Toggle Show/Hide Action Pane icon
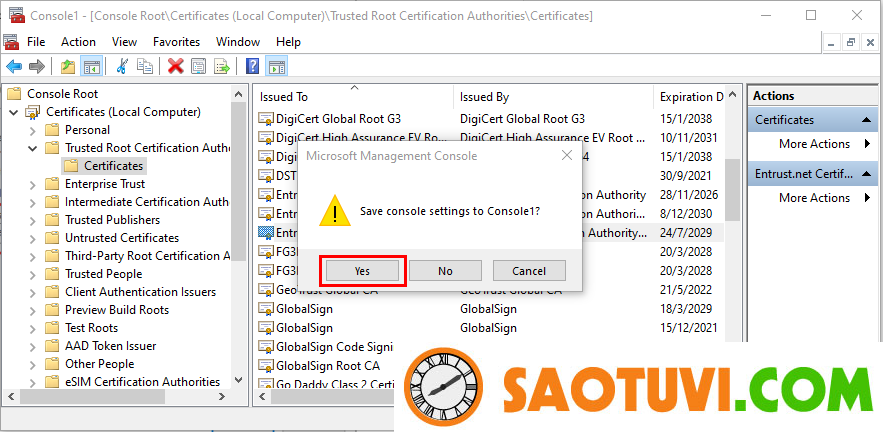The width and height of the screenshot is (883, 432). [x=277, y=67]
